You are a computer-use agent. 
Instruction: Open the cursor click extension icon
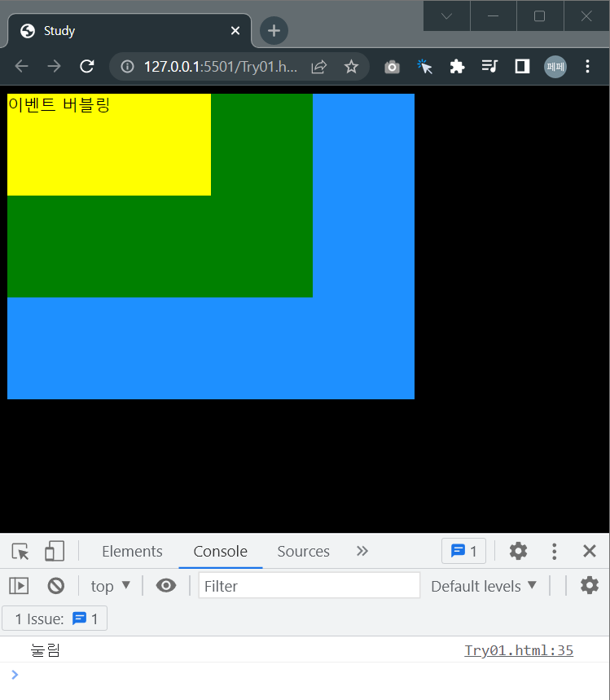point(424,67)
